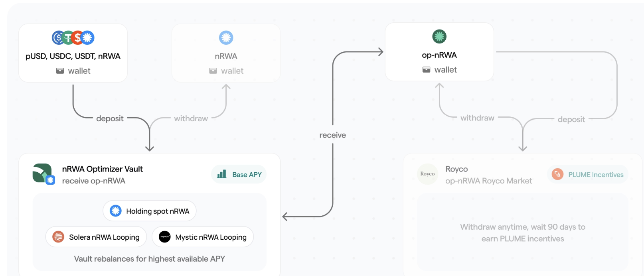Click the stacked stablecoin token icons

click(73, 37)
